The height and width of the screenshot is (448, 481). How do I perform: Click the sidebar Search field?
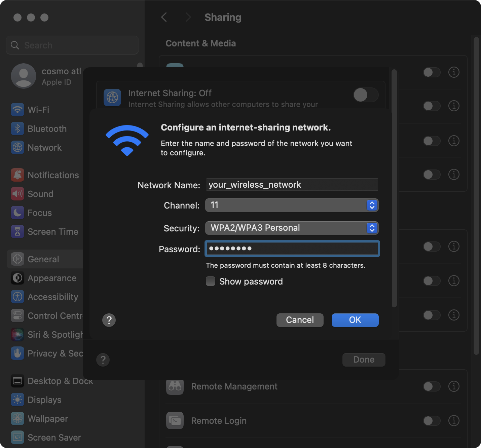pyautogui.click(x=72, y=45)
